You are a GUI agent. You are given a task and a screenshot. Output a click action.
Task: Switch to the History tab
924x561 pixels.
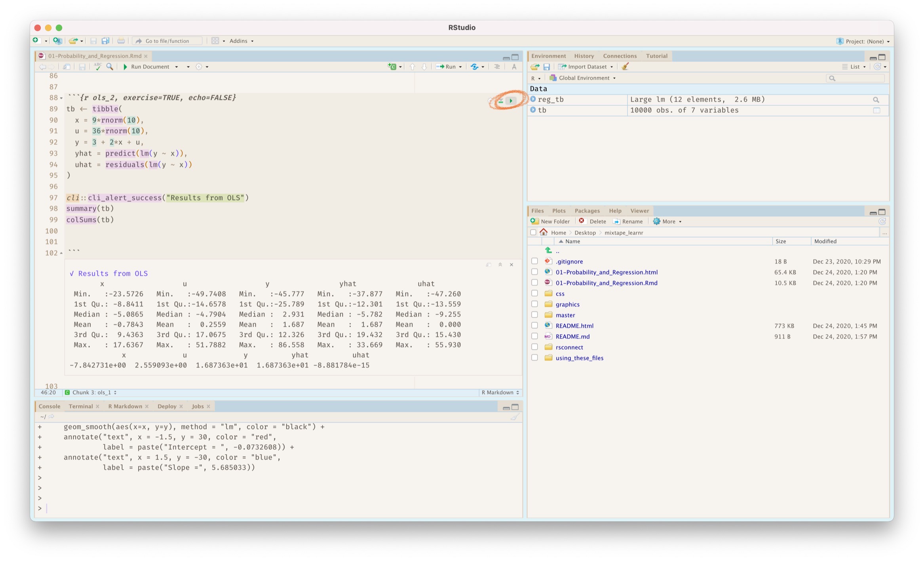click(x=584, y=55)
